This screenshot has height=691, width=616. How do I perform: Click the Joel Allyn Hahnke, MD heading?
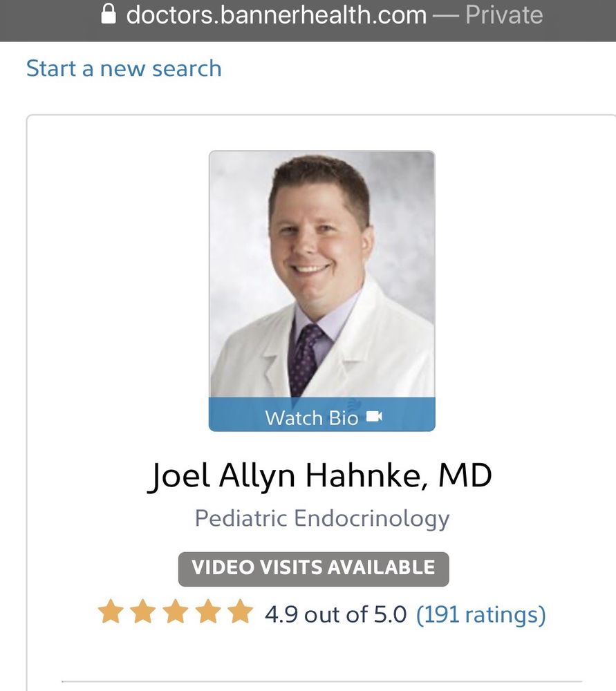319,477
